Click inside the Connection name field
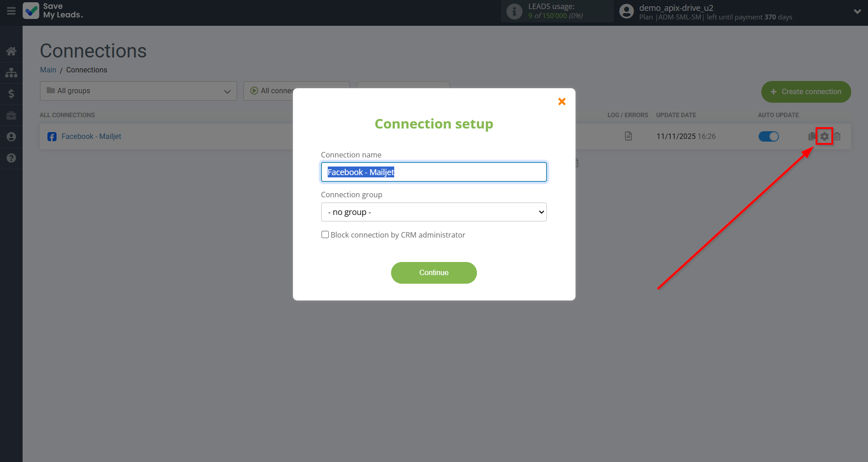The width and height of the screenshot is (868, 462). [434, 172]
